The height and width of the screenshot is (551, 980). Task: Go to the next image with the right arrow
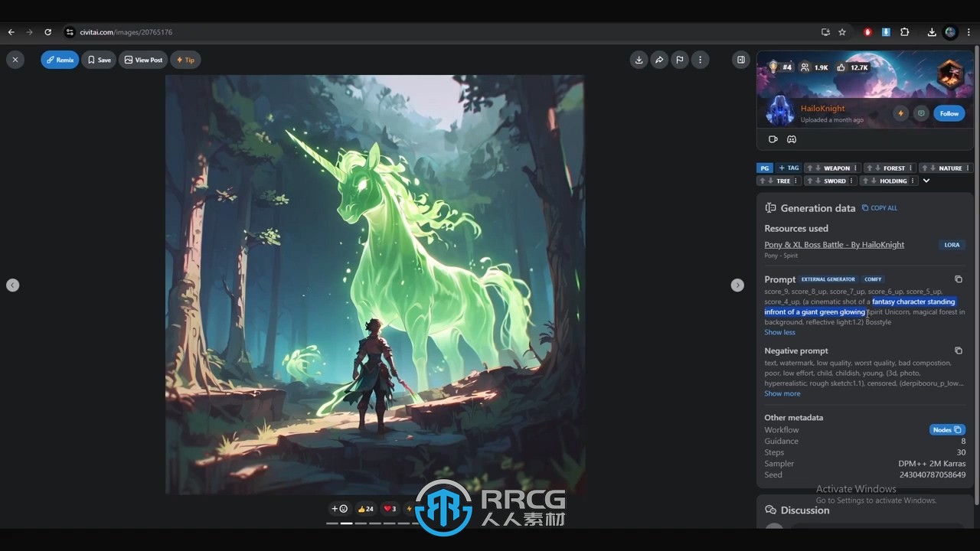[737, 285]
